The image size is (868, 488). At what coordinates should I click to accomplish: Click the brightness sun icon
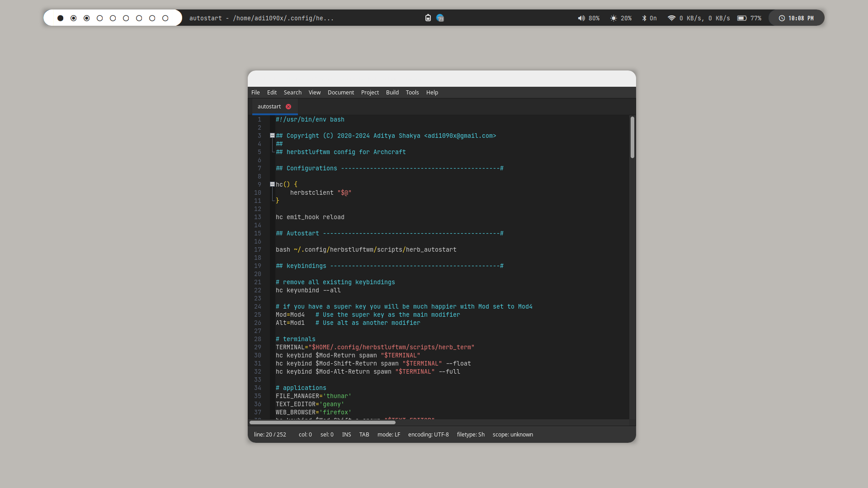(x=613, y=19)
